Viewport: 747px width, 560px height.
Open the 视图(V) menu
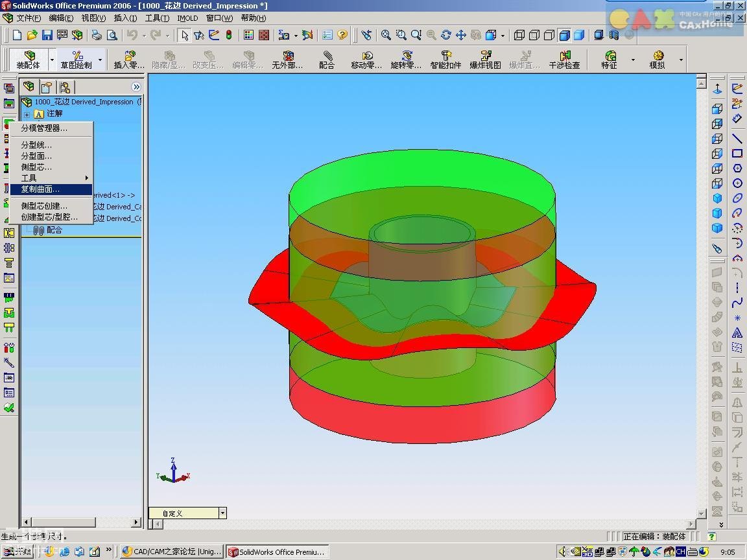[x=93, y=18]
